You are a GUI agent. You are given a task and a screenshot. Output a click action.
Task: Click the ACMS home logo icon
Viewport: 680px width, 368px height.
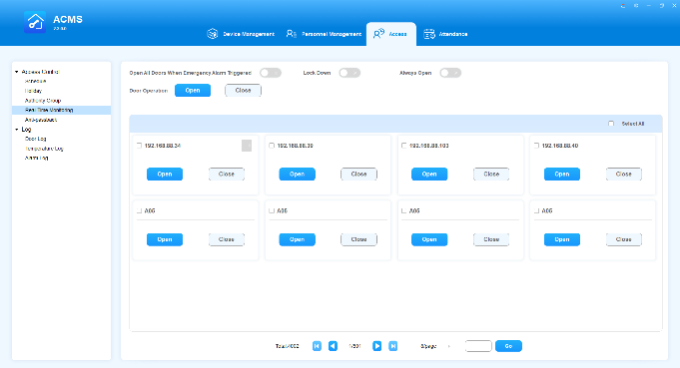pos(35,22)
